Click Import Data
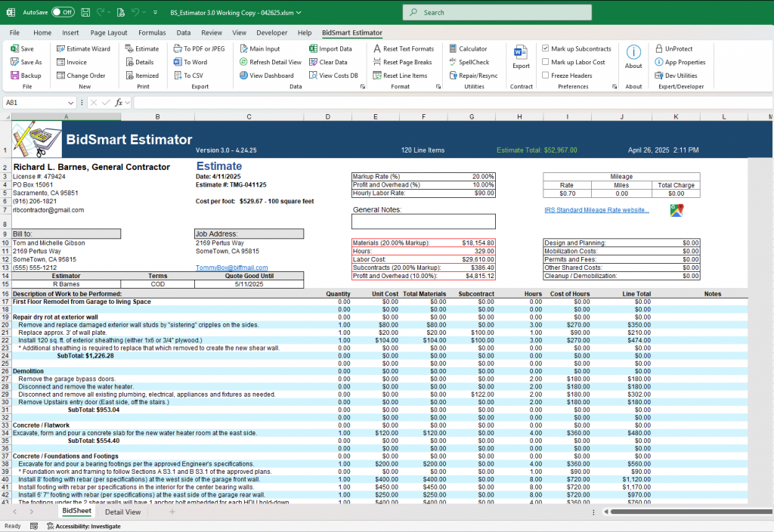Image resolution: width=774 pixels, height=532 pixels. (331, 49)
